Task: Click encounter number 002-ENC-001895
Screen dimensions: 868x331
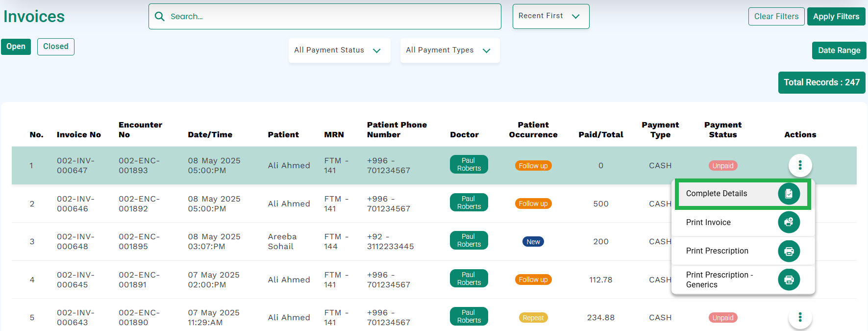Action: click(139, 242)
